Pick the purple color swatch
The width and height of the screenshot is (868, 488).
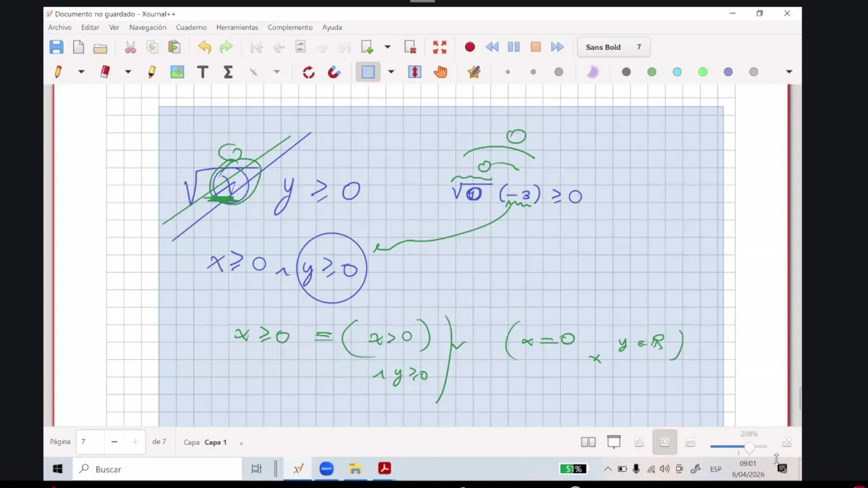pyautogui.click(x=728, y=72)
